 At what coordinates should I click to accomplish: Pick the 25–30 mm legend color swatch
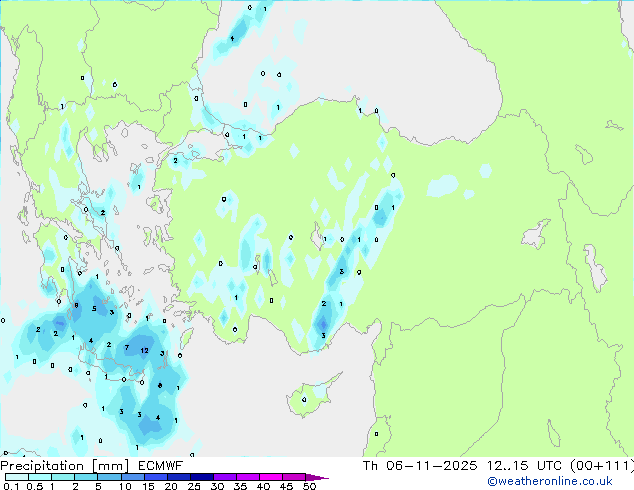pos(201,477)
